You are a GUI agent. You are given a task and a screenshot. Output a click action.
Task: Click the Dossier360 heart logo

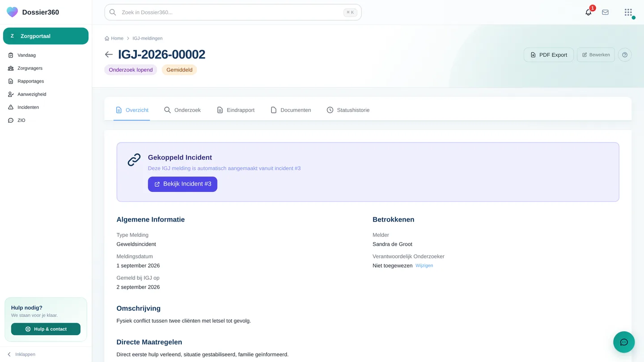point(13,12)
